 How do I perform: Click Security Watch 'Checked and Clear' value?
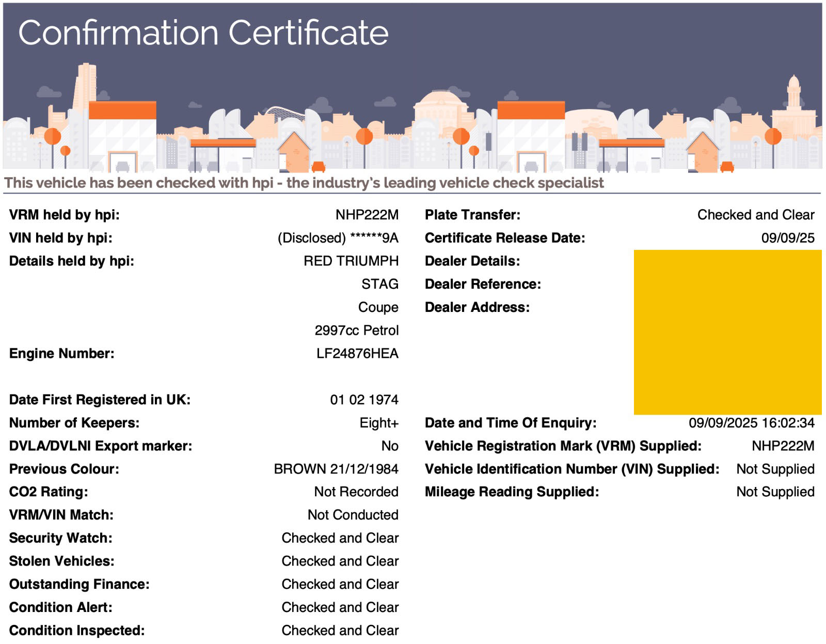click(x=340, y=538)
